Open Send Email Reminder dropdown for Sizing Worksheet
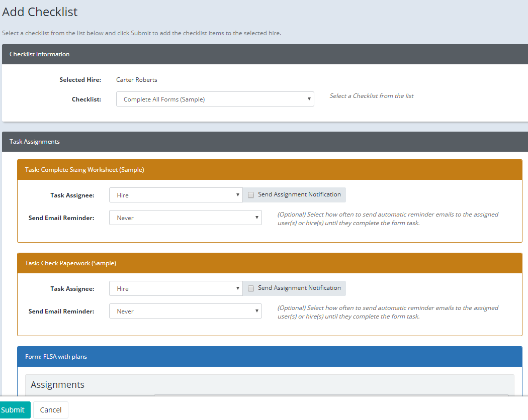The height and width of the screenshot is (420, 528). [185, 218]
